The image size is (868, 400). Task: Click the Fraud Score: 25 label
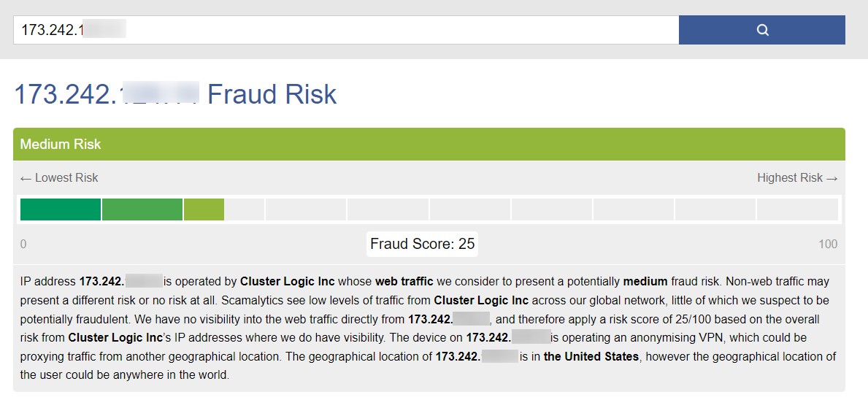[422, 244]
